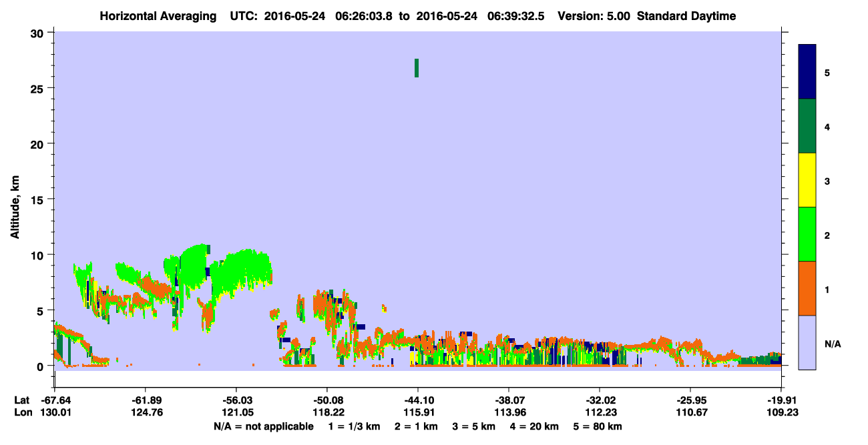The height and width of the screenshot is (445, 868).
Task: Click the latitude value -44.10
Action: (418, 400)
